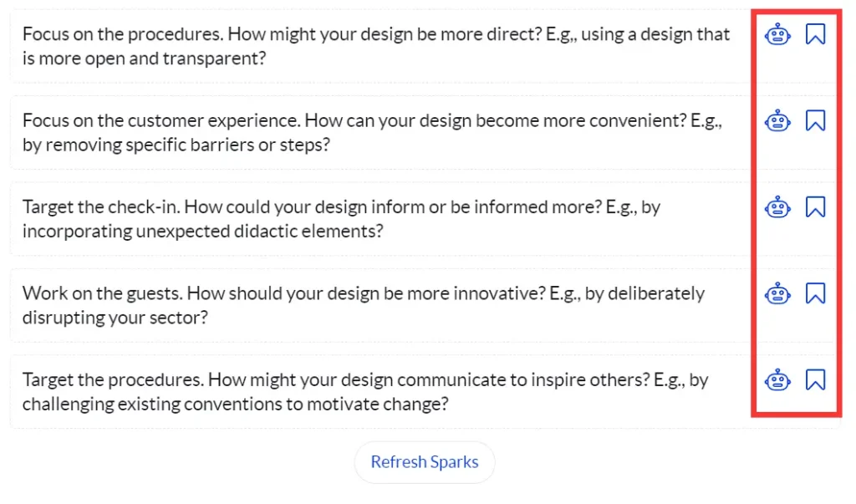Click the bookmark icon on the inspire others spark
856x504 pixels.
pos(816,379)
